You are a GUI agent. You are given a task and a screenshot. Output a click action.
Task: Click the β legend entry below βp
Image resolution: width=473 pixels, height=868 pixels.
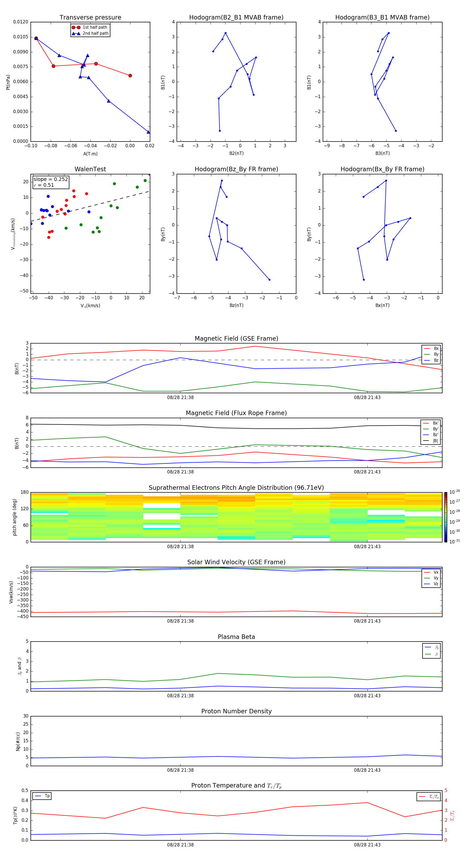(431, 654)
